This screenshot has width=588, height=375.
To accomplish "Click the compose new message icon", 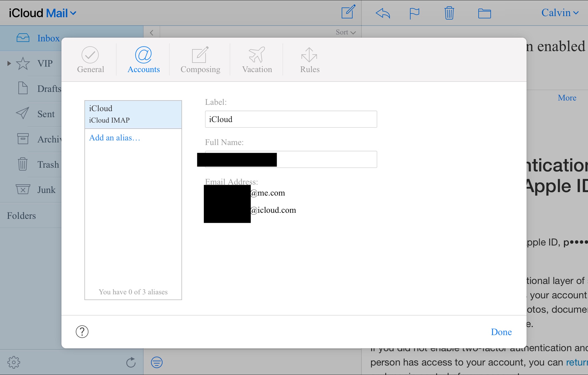I will coord(348,12).
